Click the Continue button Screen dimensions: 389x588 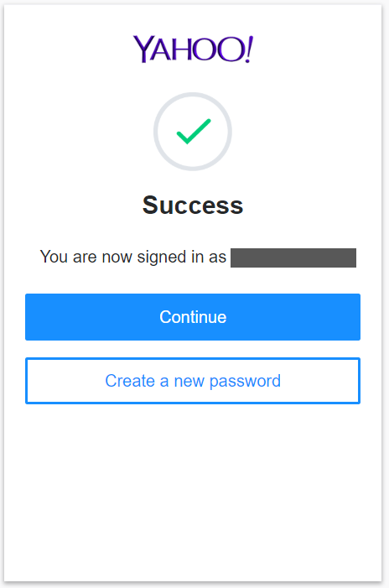click(x=193, y=317)
